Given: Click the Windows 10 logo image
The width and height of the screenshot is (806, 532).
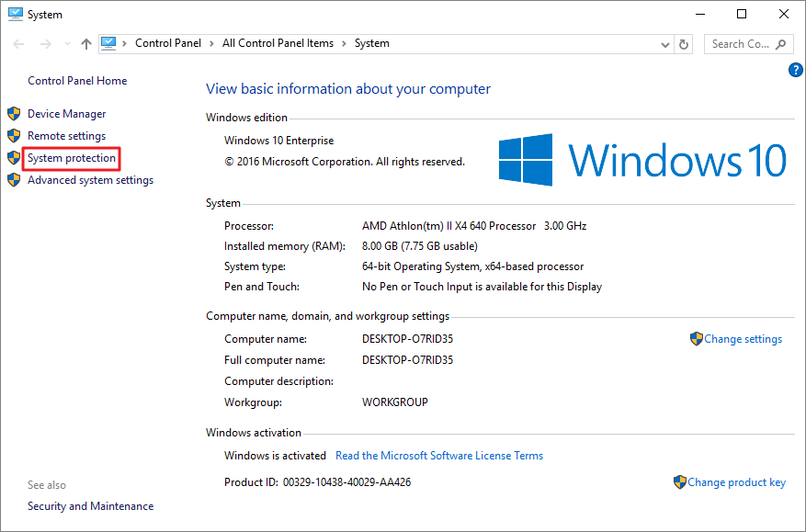Looking at the screenshot, I should click(x=642, y=160).
